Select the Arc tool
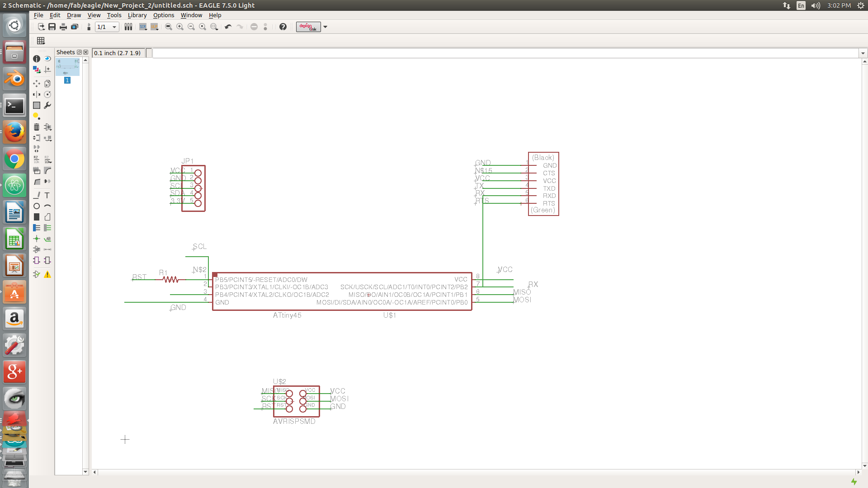 click(x=47, y=206)
